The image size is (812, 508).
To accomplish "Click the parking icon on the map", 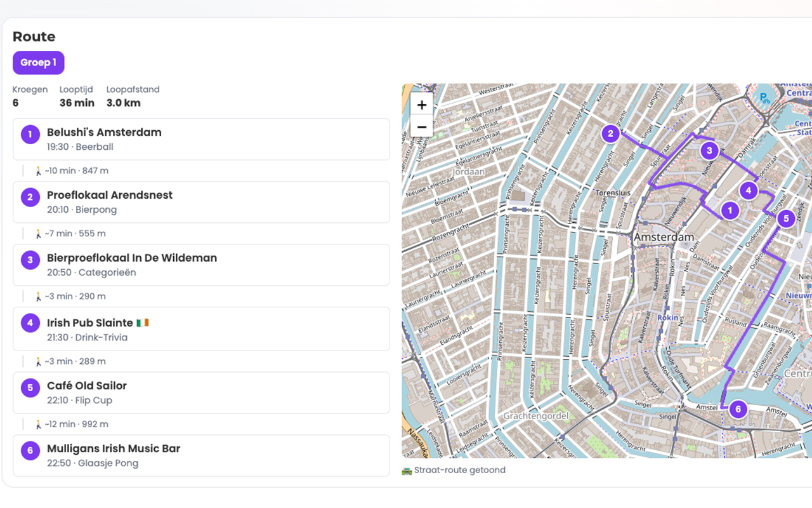I will [765, 99].
